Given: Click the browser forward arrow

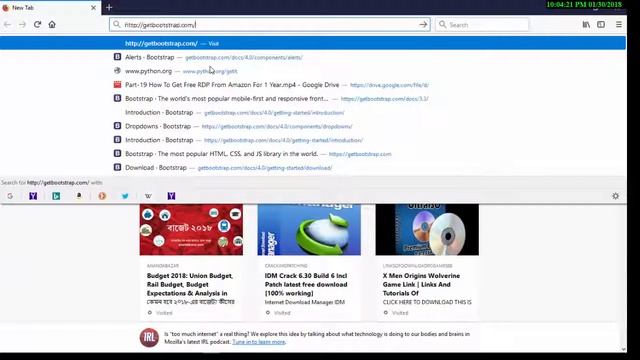Looking at the screenshot, I should coord(22,24).
